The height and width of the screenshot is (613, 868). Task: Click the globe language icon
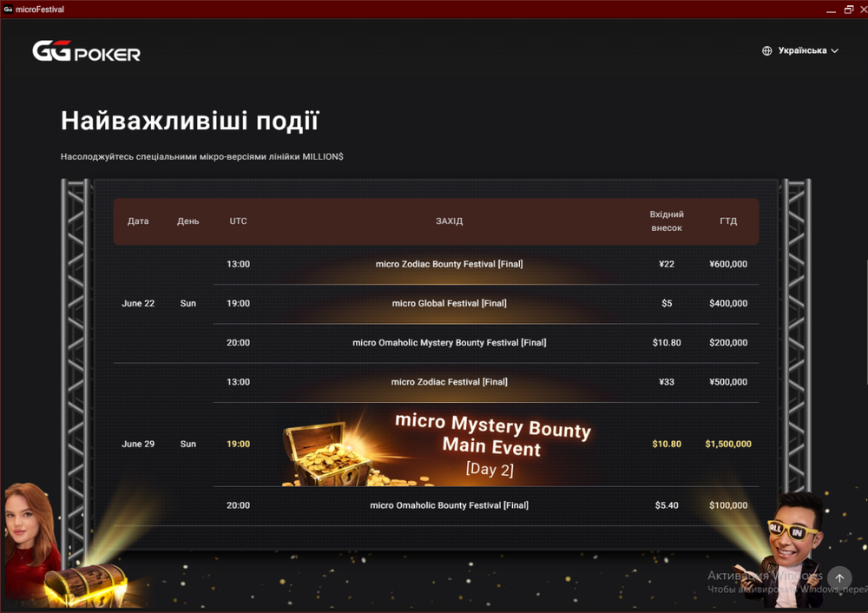(766, 51)
